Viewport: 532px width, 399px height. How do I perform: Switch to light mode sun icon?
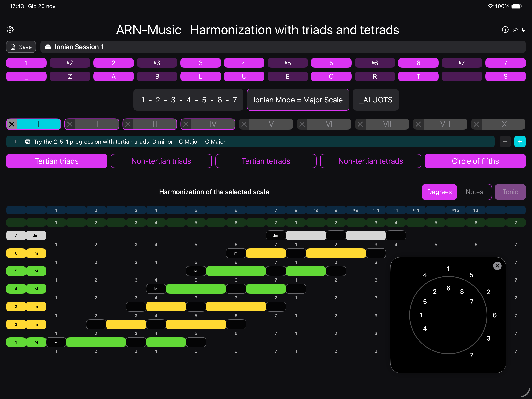point(515,30)
